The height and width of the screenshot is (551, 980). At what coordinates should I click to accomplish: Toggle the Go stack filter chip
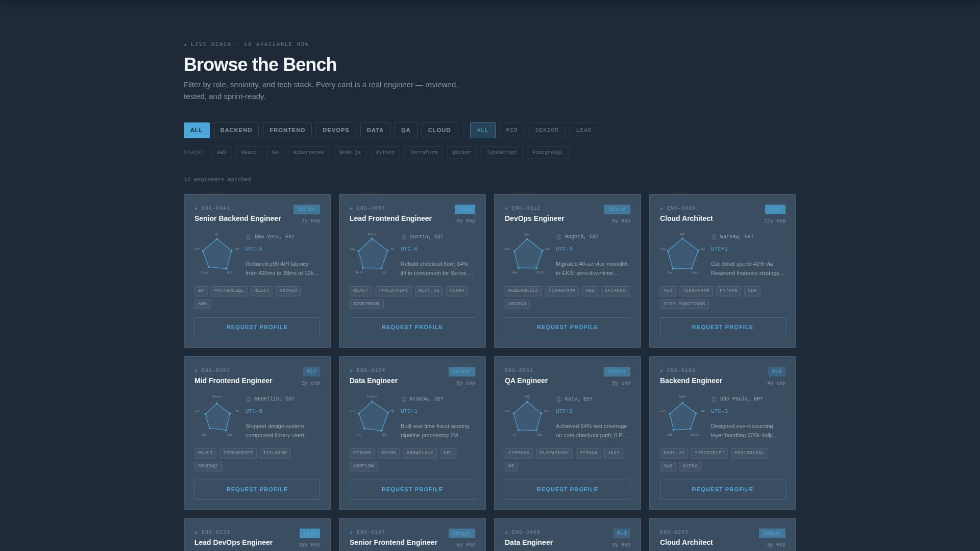click(x=275, y=153)
